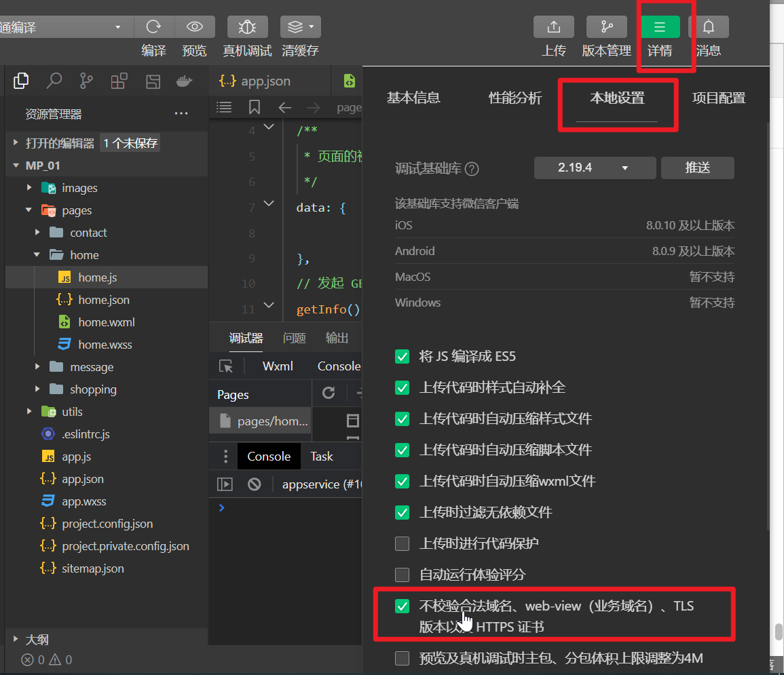
Task: Go forward with the right arrow icon
Action: tap(313, 107)
